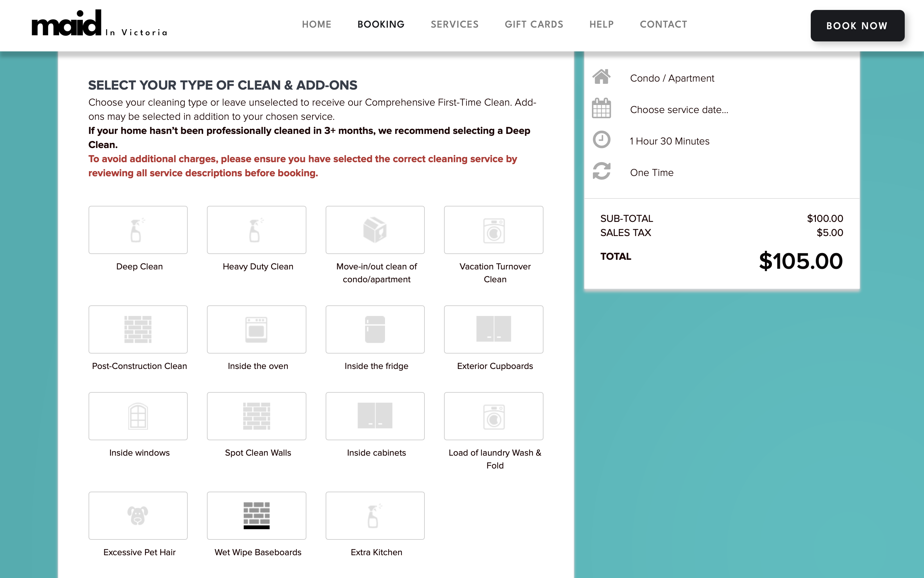Go to the Home menu item

[x=317, y=24]
